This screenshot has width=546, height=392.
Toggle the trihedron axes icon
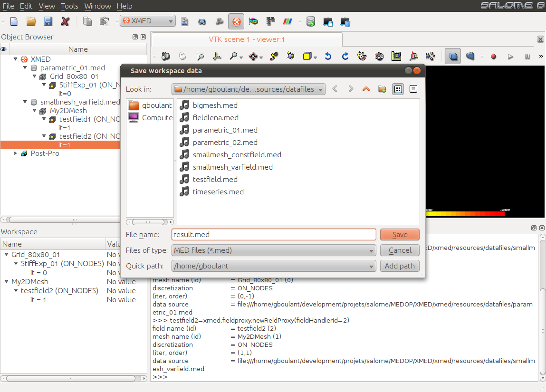[x=217, y=56]
